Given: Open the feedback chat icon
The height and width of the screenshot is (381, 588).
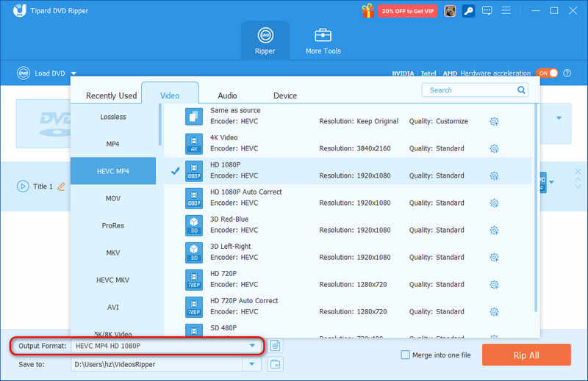Looking at the screenshot, I should 487,10.
